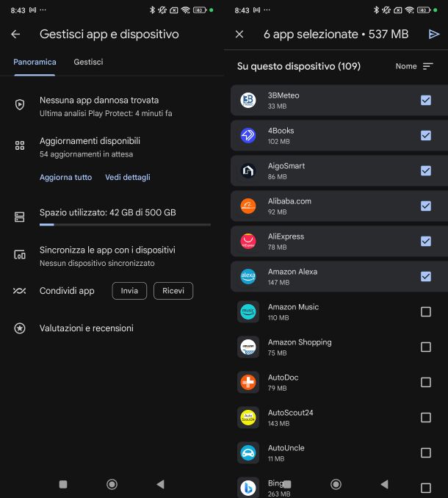Uncheck the 3BMeteo checkbox

tap(426, 101)
